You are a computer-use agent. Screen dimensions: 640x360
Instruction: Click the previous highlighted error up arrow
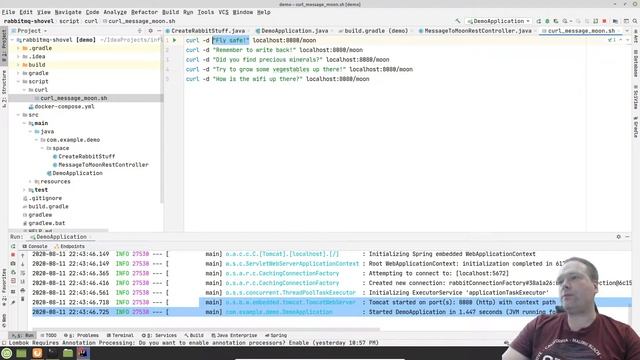[x=620, y=40]
